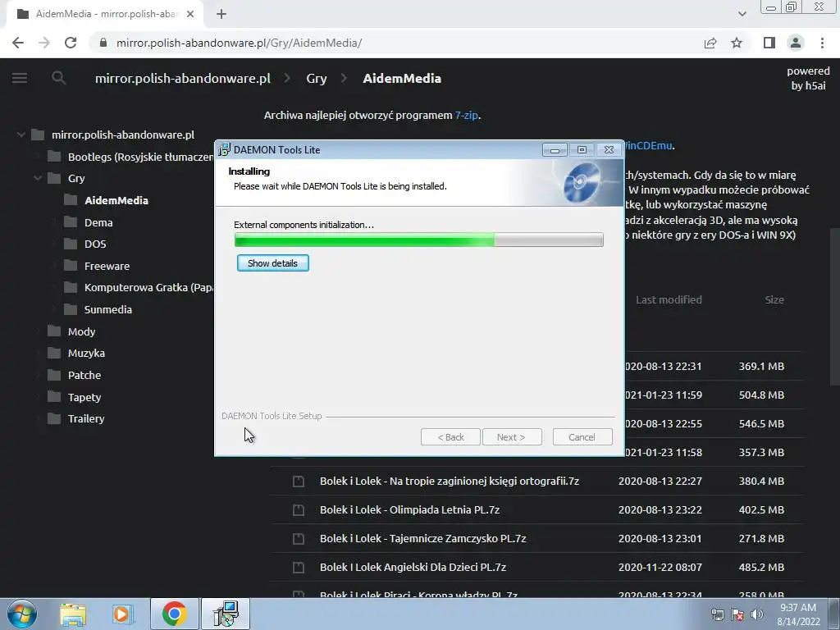Open Windows Explorer from the taskbar
The height and width of the screenshot is (630, 840).
tap(73, 614)
